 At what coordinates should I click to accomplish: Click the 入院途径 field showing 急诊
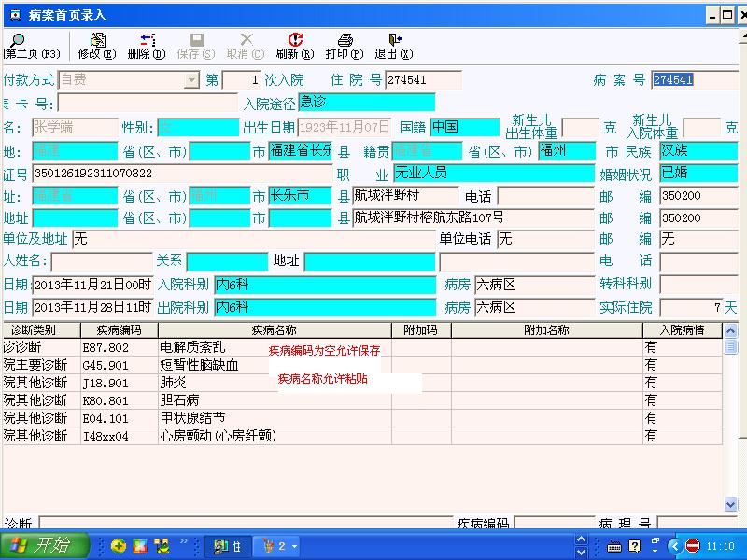click(366, 102)
